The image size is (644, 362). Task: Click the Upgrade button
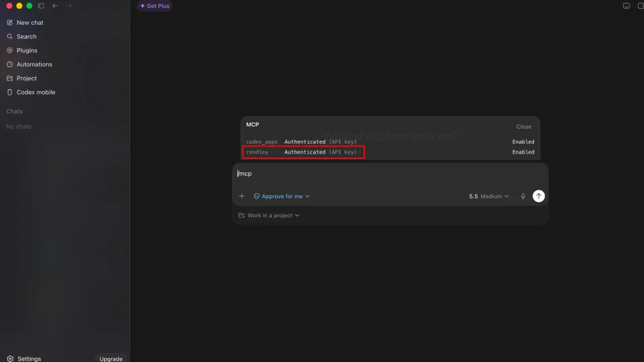[111, 359]
